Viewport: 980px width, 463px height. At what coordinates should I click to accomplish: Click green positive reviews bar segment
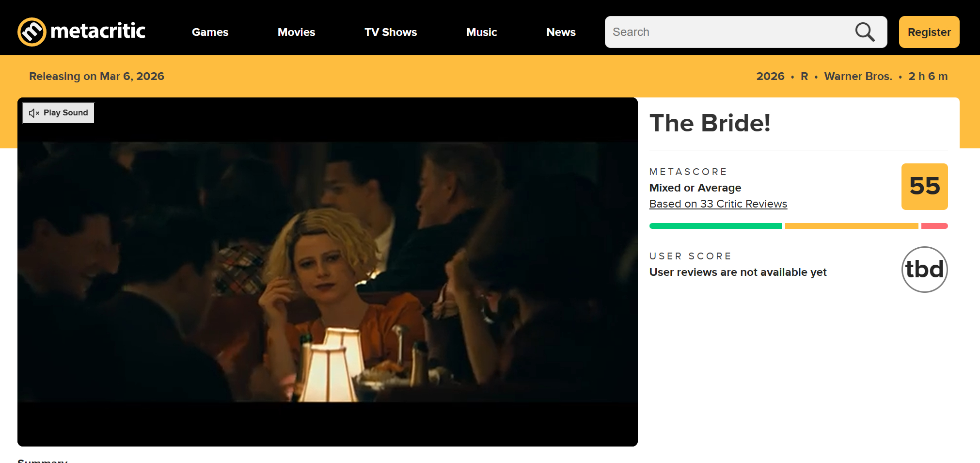(x=715, y=226)
